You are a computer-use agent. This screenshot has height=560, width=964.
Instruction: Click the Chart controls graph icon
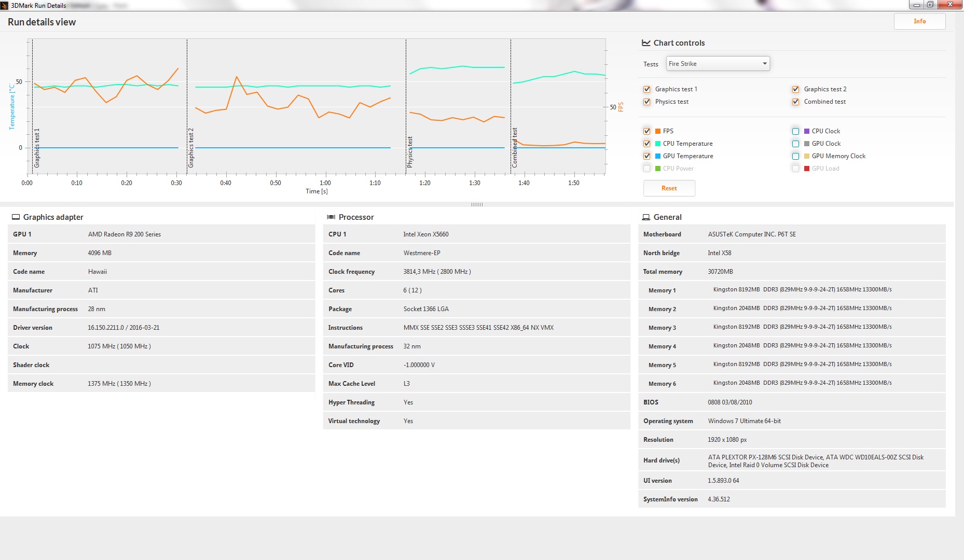646,43
